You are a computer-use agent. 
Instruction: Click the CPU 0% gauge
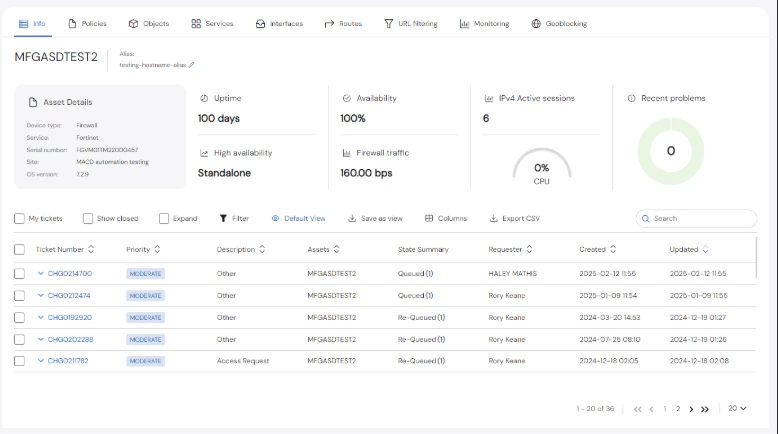coord(541,167)
